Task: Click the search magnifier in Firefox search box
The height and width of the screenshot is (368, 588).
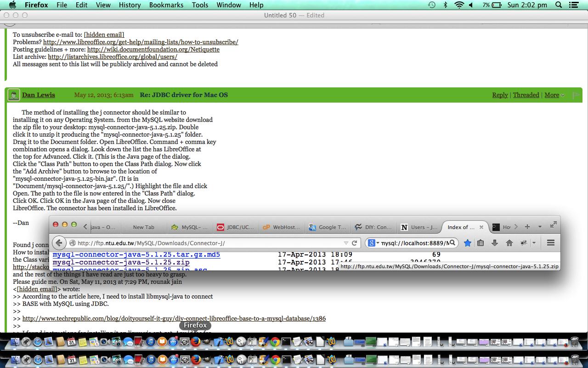Action: (452, 243)
